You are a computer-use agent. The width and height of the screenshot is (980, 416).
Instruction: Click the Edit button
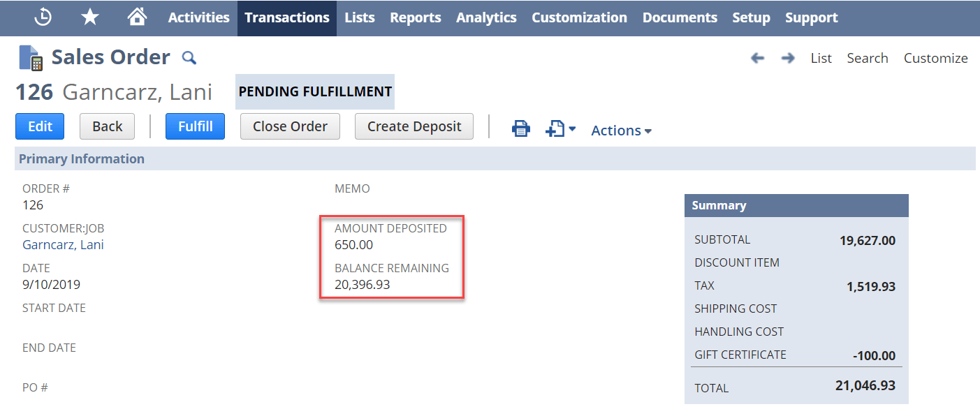pos(40,126)
